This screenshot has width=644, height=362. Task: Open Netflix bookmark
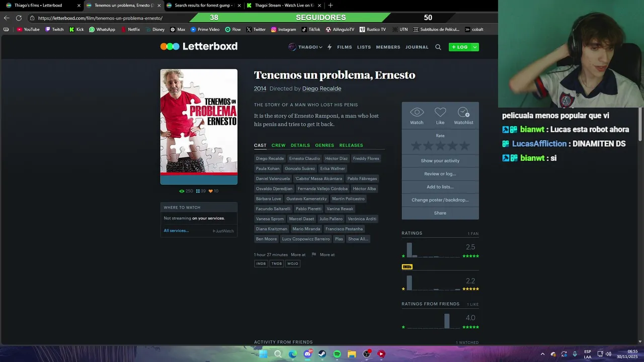[130, 29]
